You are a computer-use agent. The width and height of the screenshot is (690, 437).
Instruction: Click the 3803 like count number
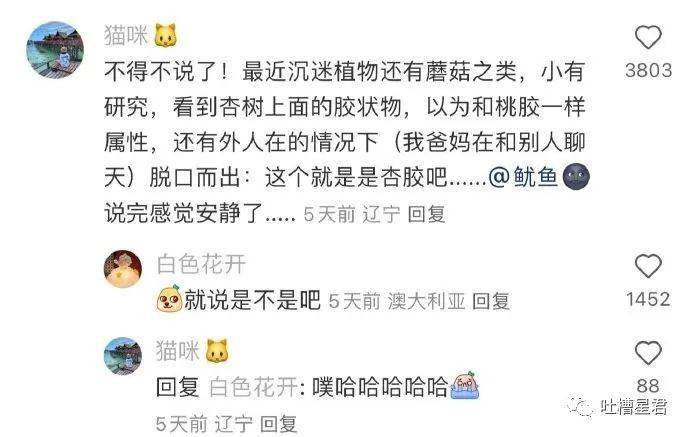click(649, 70)
